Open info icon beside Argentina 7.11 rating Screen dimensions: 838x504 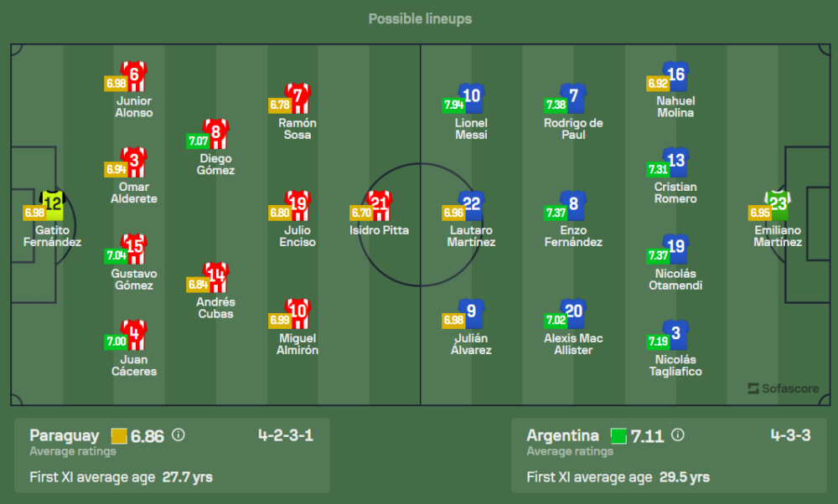click(x=678, y=435)
